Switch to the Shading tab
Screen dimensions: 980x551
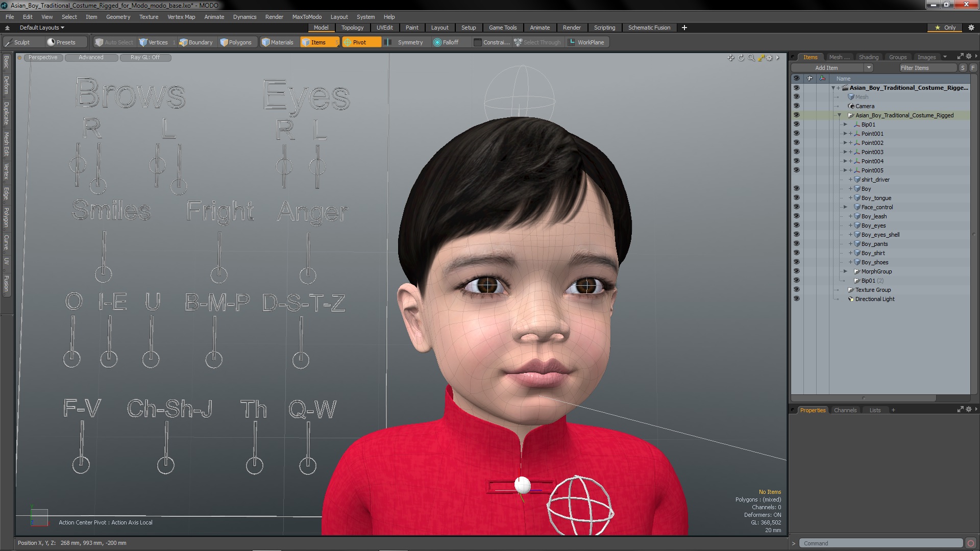(868, 57)
